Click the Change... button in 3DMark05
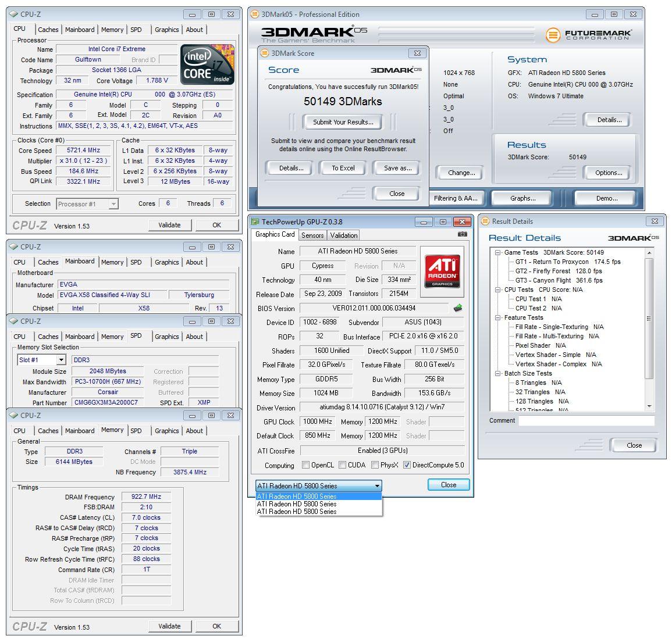 coord(461,173)
